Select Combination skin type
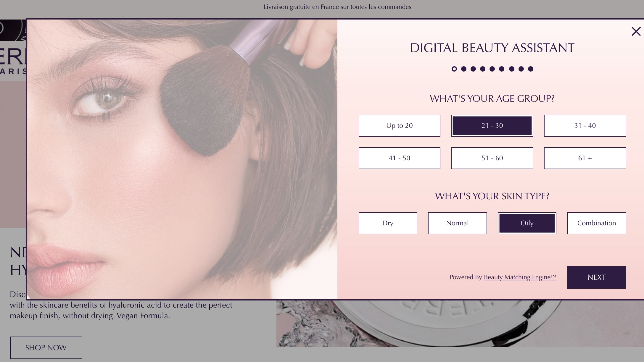The width and height of the screenshot is (644, 362). [596, 223]
